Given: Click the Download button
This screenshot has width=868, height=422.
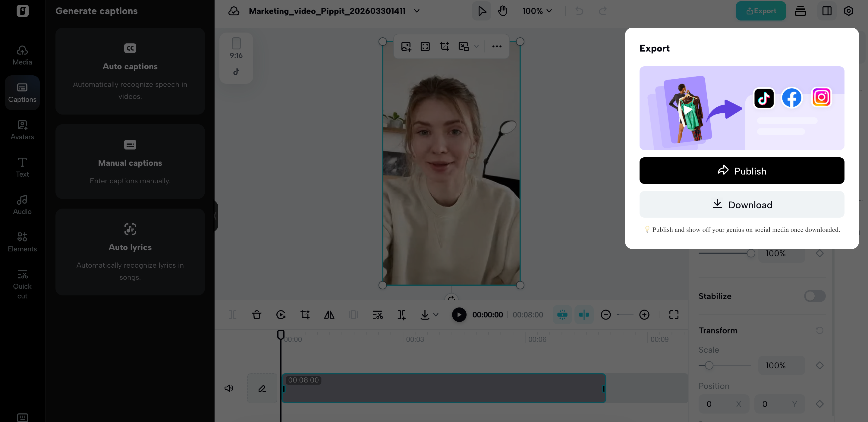Looking at the screenshot, I should point(741,205).
